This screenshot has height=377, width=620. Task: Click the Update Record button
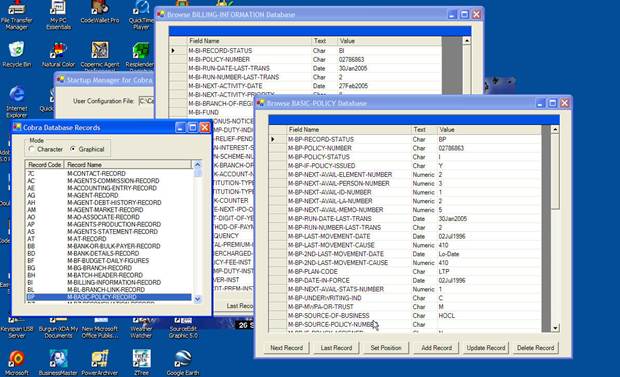coord(486,348)
